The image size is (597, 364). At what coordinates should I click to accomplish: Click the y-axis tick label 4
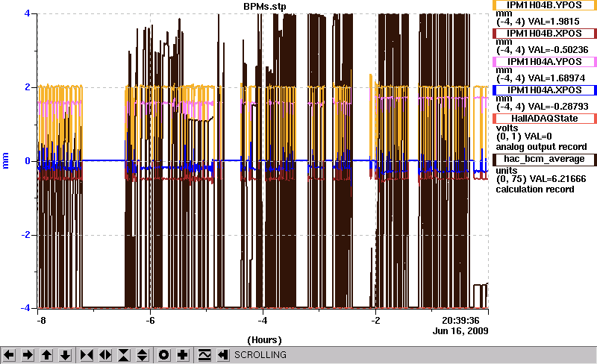click(27, 13)
